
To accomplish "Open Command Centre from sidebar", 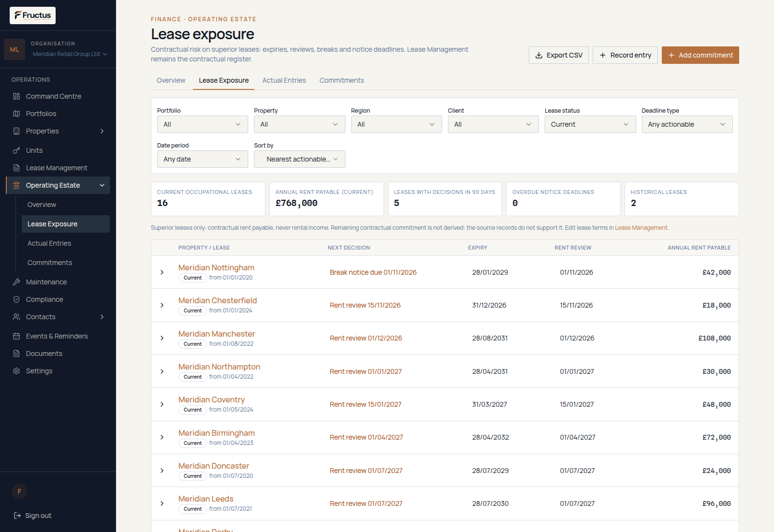I will pyautogui.click(x=58, y=96).
